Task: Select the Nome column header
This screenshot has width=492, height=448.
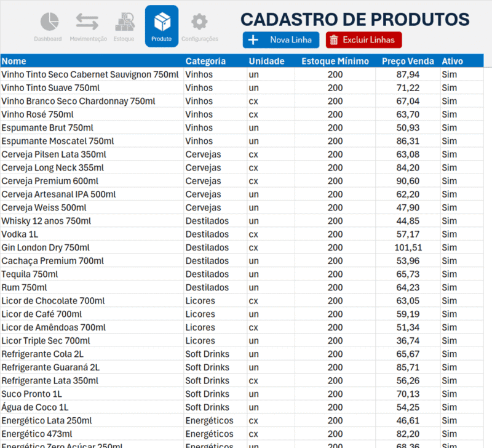Action: point(92,61)
